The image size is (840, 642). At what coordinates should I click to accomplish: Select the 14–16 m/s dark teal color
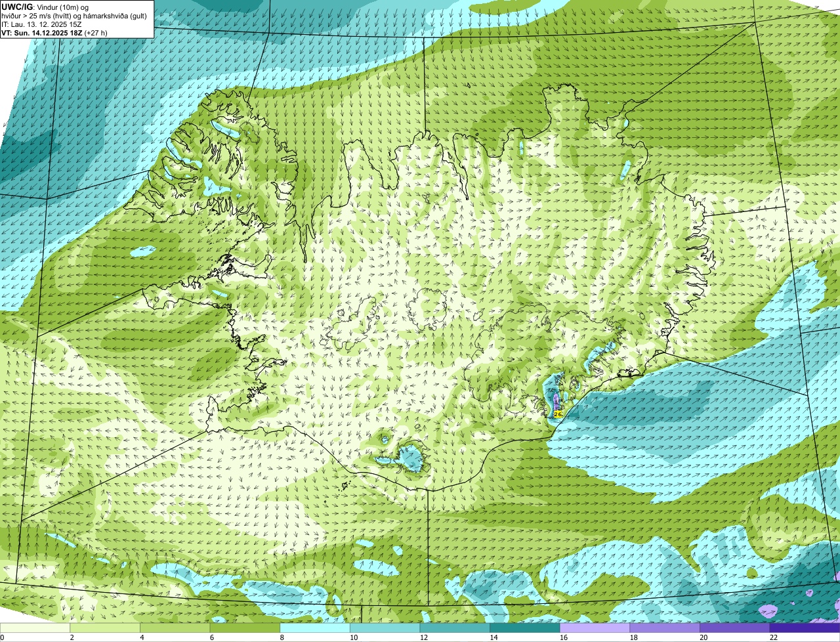pos(525,628)
